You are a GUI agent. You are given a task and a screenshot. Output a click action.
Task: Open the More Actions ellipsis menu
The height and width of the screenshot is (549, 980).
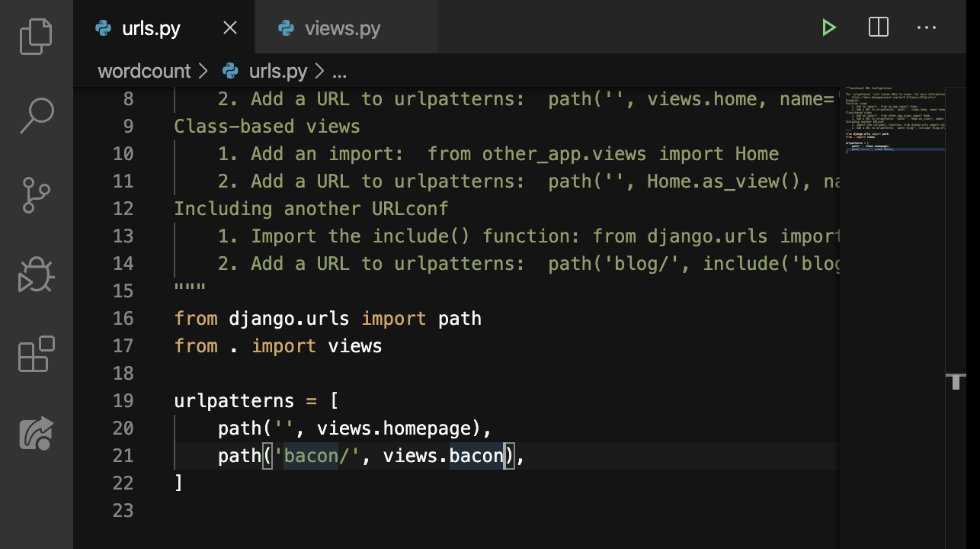click(x=926, y=28)
